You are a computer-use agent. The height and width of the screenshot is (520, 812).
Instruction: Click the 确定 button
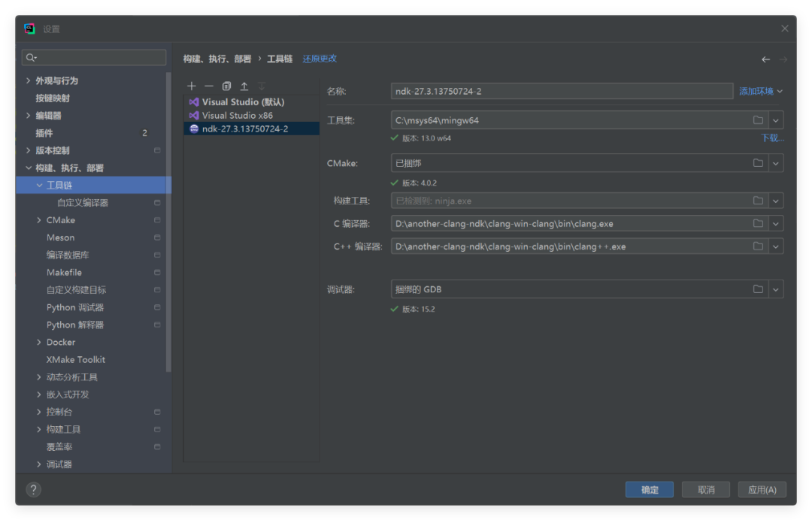650,490
